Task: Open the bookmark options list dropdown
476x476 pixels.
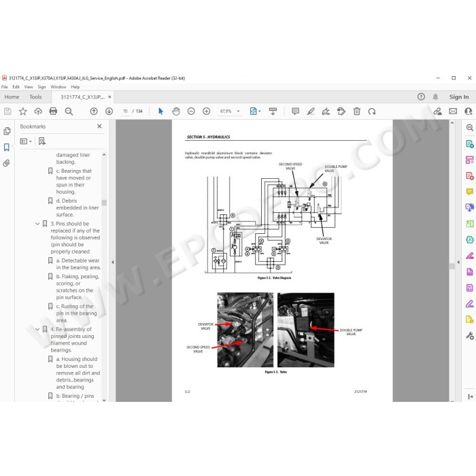Action: tap(26, 141)
